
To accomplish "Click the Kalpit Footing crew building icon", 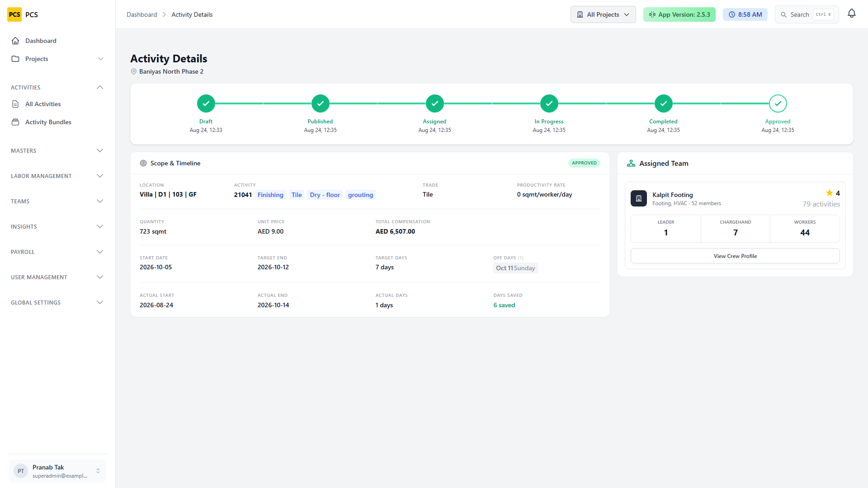I will [639, 198].
